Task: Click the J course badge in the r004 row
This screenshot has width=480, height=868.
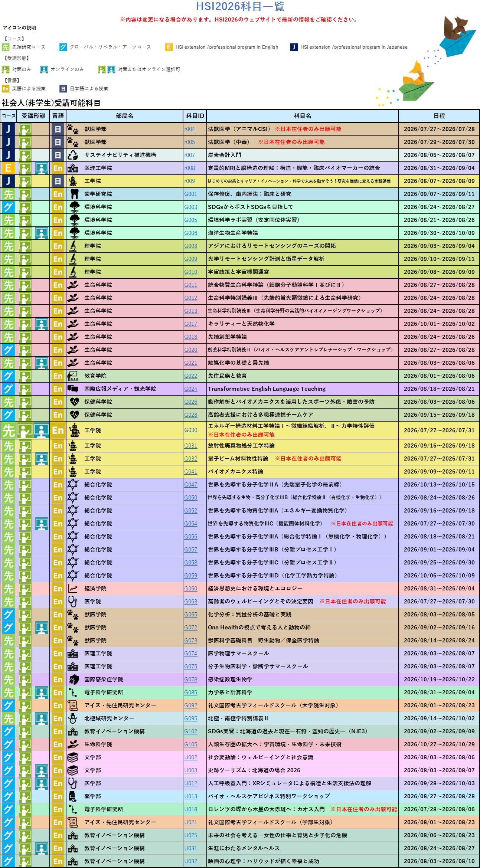Action: point(8,129)
